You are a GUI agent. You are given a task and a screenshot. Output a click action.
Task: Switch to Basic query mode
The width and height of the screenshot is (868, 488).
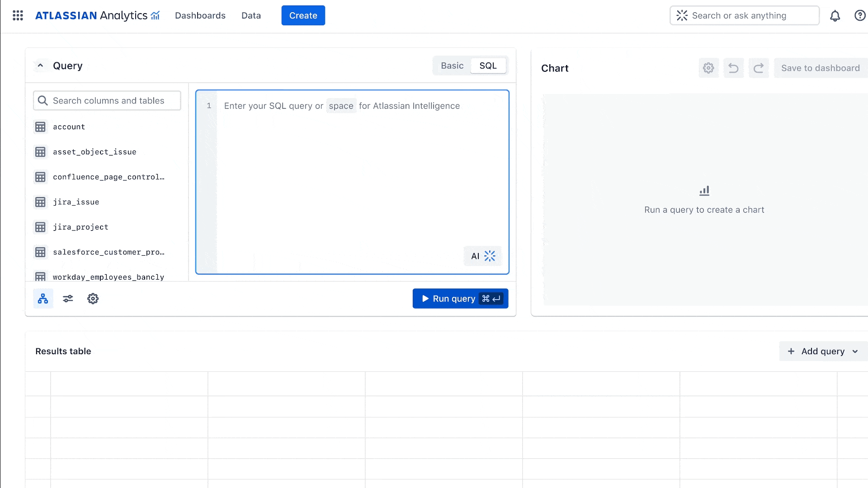click(452, 66)
